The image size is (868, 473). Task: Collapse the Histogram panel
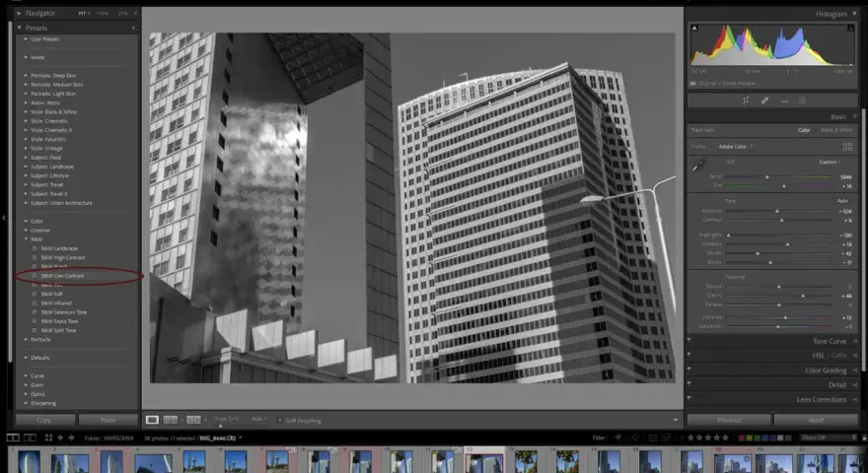(855, 14)
